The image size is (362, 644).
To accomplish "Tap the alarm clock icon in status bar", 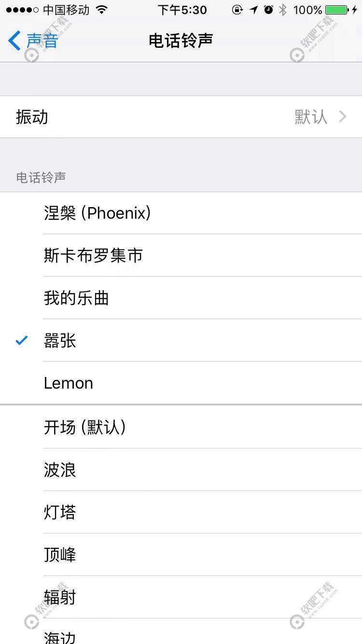I will click(268, 10).
